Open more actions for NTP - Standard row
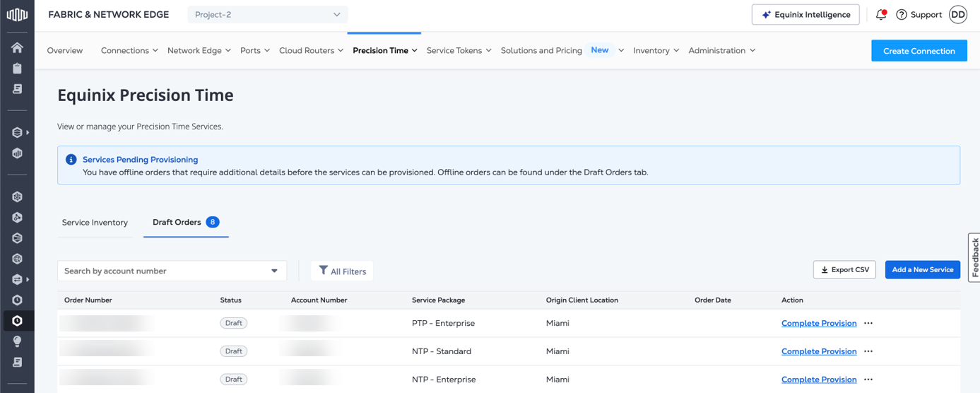 point(868,351)
